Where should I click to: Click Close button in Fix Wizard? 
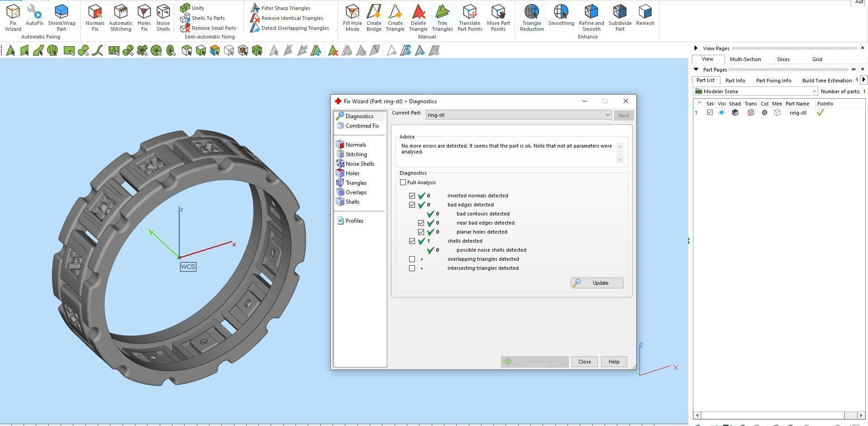584,362
